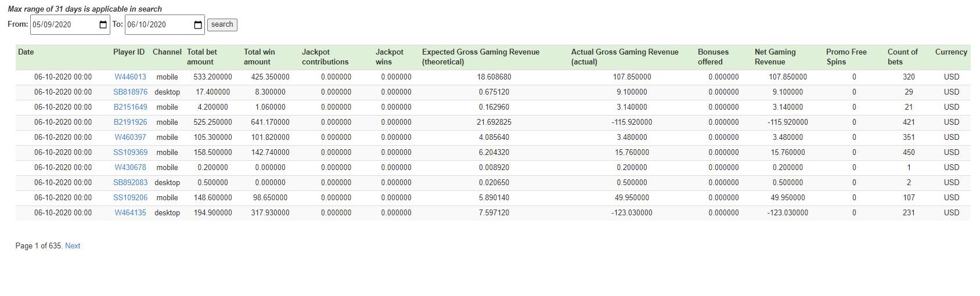980x296 pixels.
Task: Open player SB818976 link
Action: (x=131, y=92)
